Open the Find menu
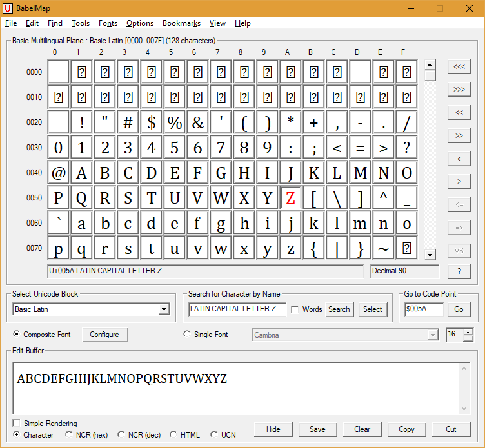 point(55,23)
